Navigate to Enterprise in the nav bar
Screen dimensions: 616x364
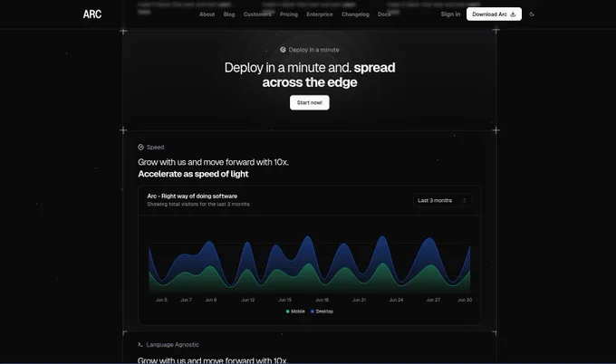click(x=320, y=14)
